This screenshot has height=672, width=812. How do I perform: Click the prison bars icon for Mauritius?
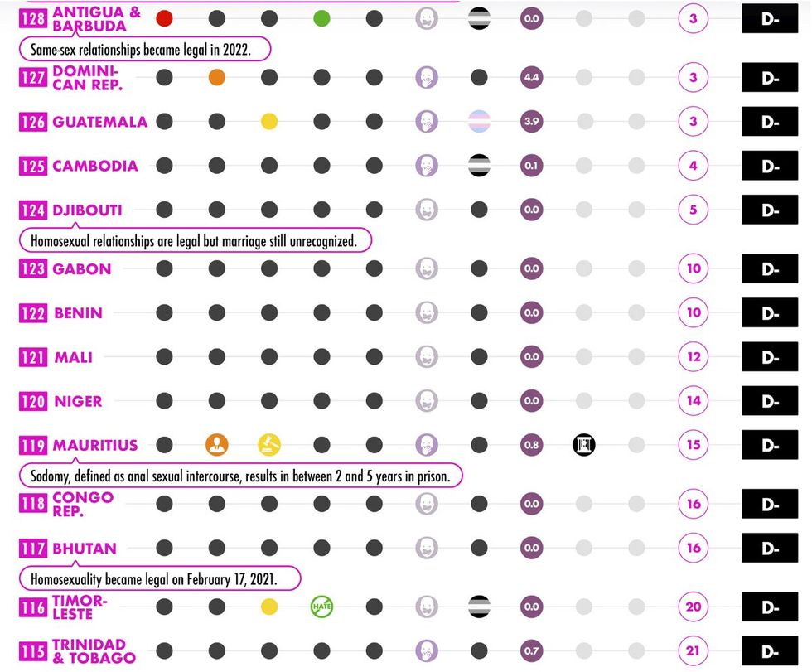(584, 445)
